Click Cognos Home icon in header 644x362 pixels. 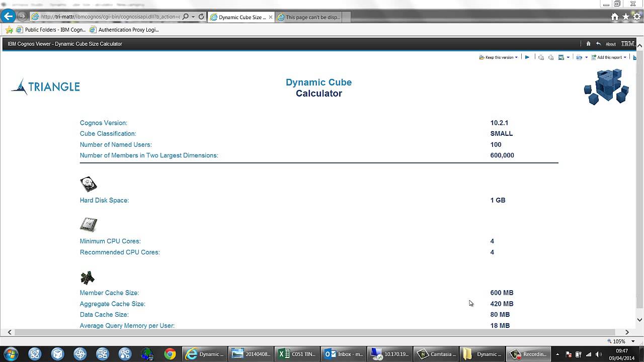pyautogui.click(x=588, y=44)
